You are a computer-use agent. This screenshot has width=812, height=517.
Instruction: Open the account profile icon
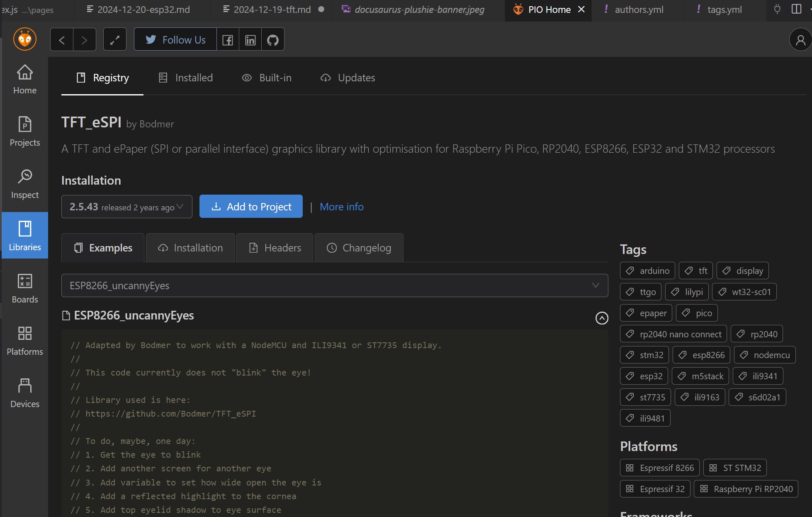[800, 40]
